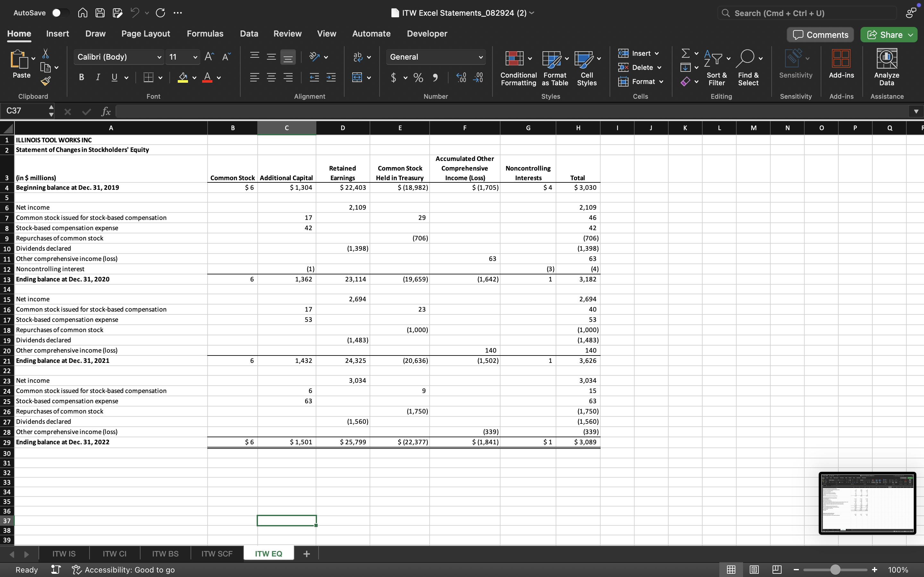
Task: Expand the Calibri (Body) font dropdown
Action: (x=159, y=57)
